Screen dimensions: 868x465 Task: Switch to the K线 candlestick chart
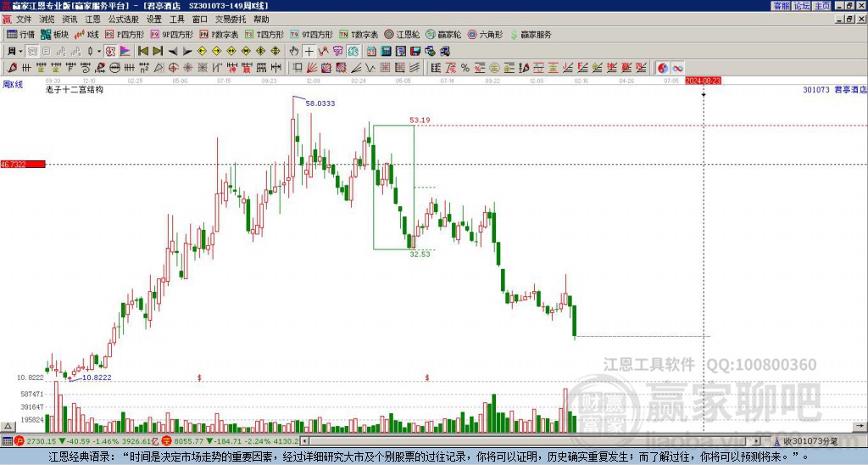click(87, 34)
